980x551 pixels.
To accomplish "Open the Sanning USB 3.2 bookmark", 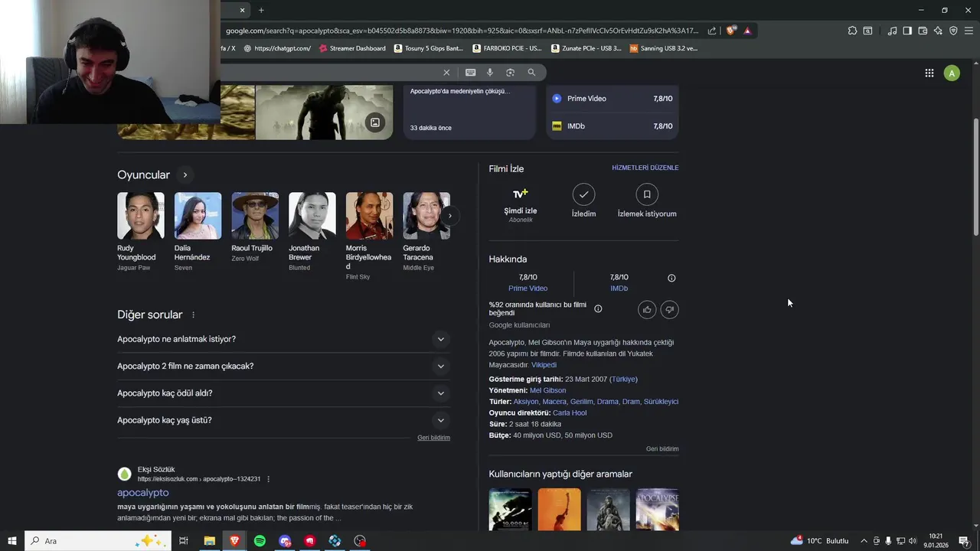I will click(x=664, y=48).
